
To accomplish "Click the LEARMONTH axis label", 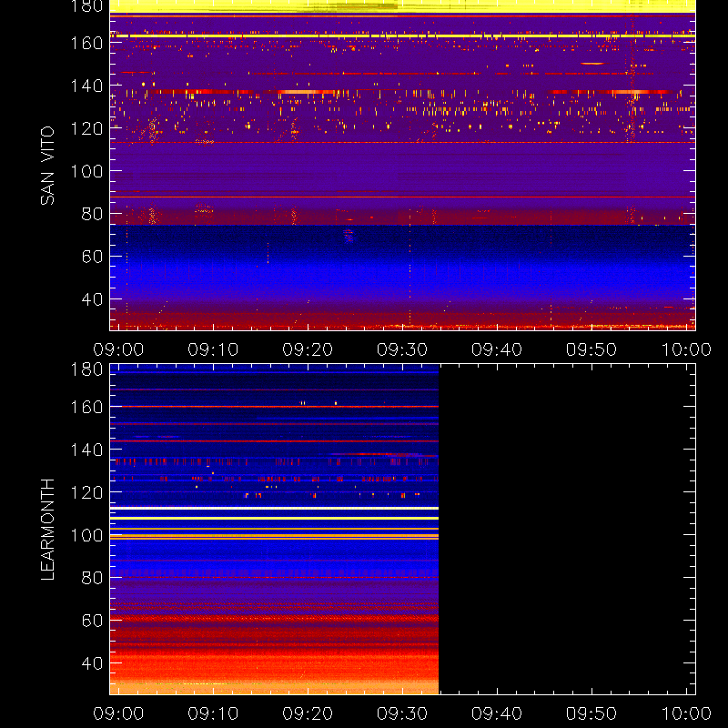I will (x=47, y=530).
